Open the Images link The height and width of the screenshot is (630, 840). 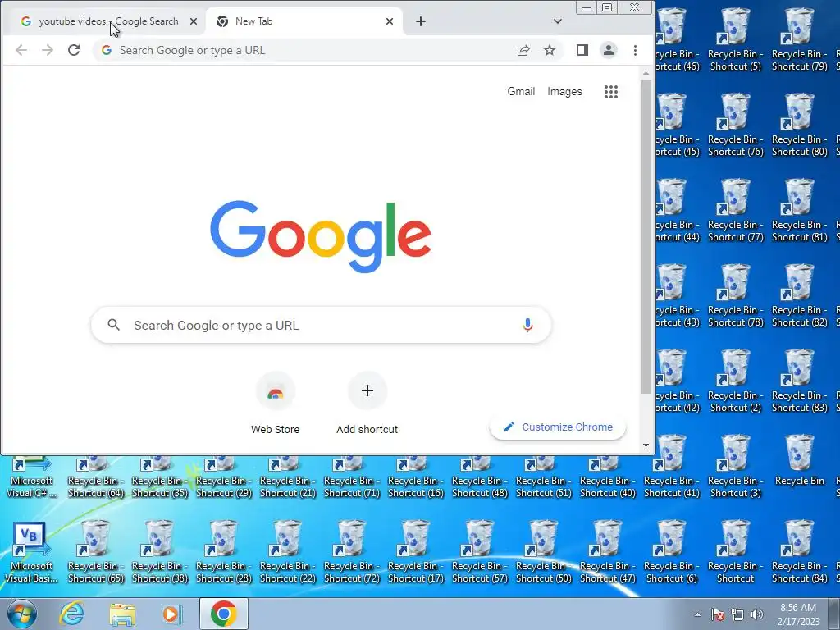tap(564, 92)
